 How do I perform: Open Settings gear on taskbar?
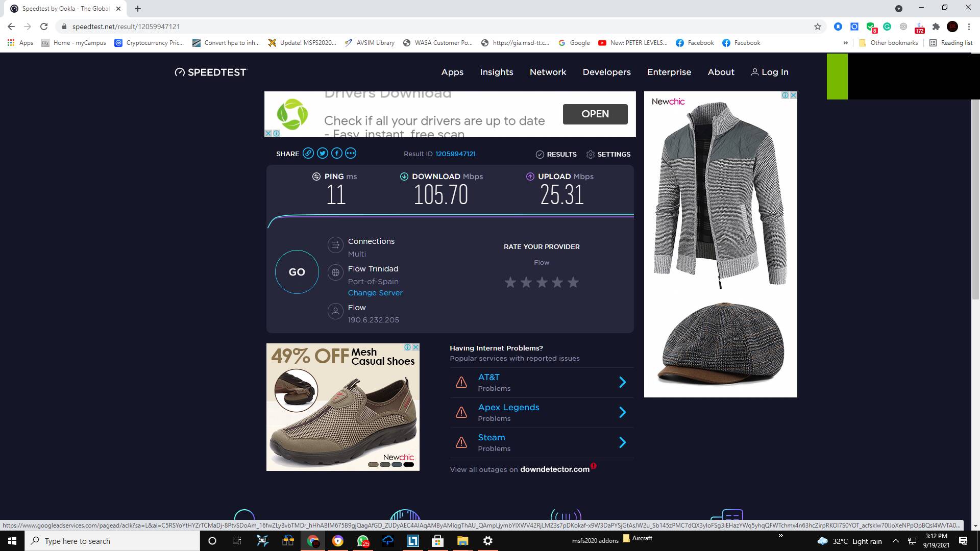488,541
